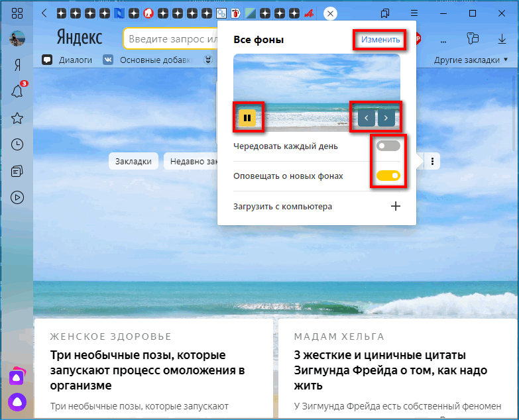
Task: Maximize the browser window
Action: pyautogui.click(x=473, y=13)
